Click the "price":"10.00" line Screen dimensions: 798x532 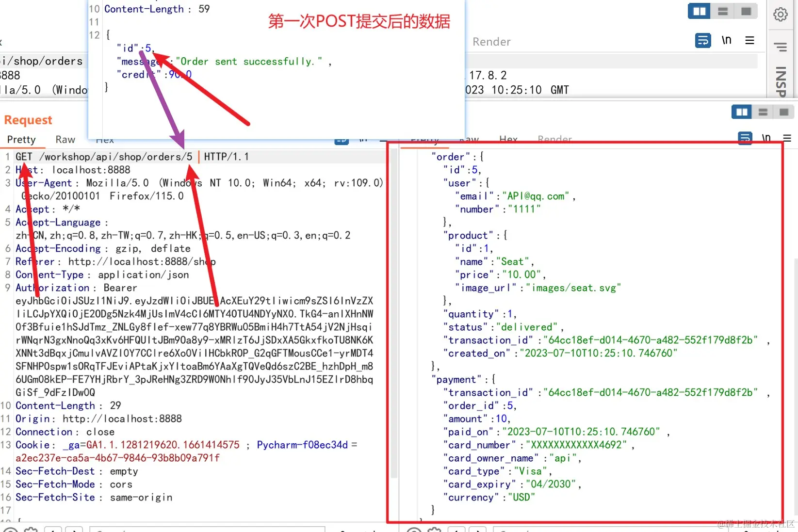(501, 274)
